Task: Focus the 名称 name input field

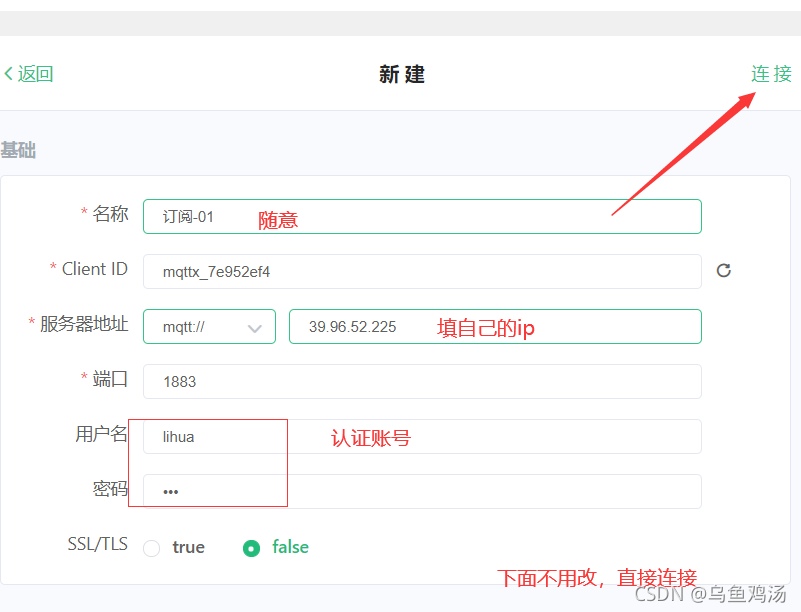Action: [422, 217]
